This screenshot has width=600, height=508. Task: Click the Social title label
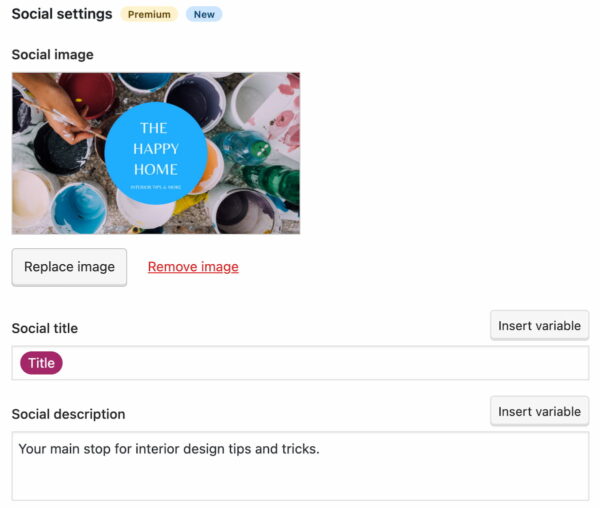click(44, 328)
